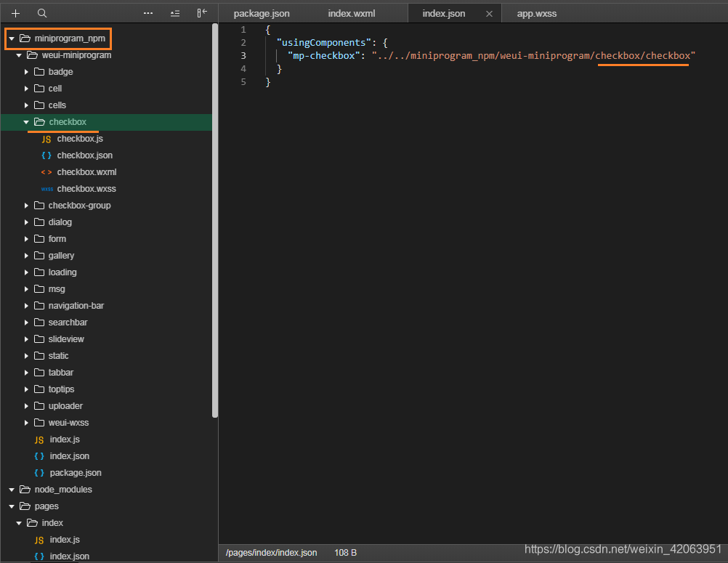Select the toptips folder
This screenshot has height=563, width=728.
(x=61, y=389)
